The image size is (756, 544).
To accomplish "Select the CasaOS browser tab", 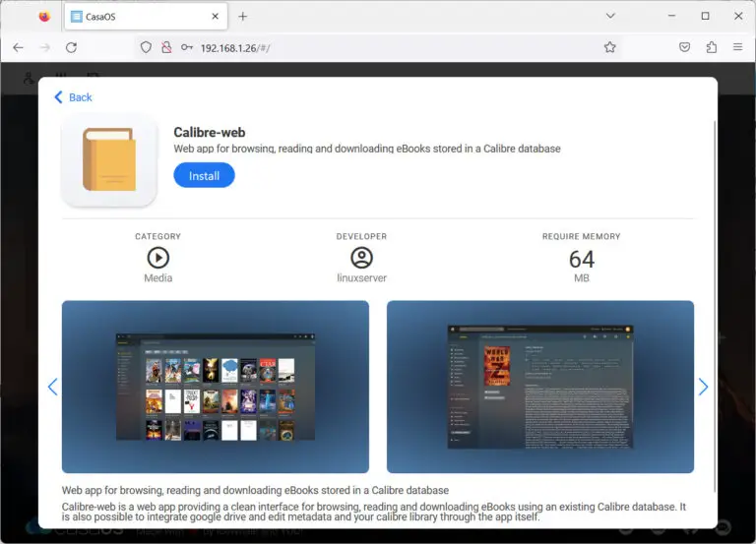I will [x=136, y=17].
